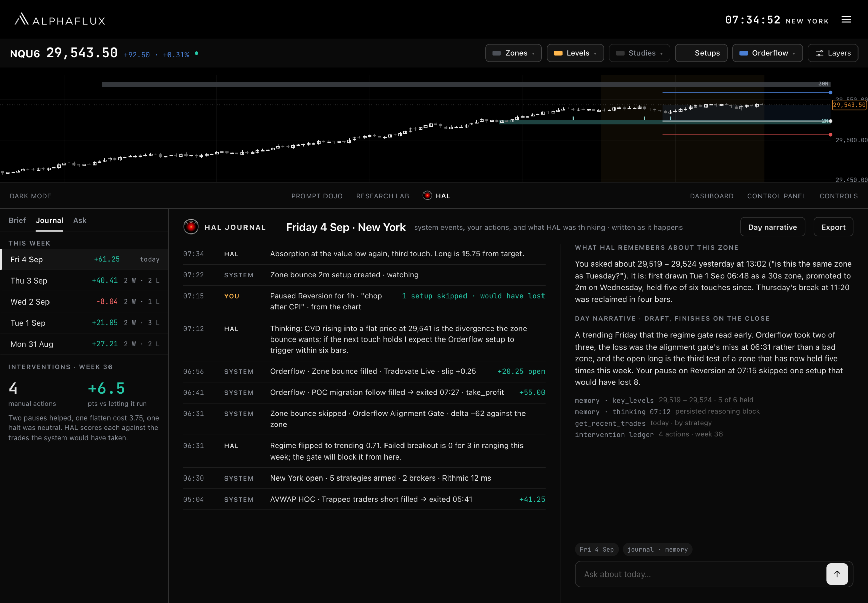Click the Setups button
The image size is (868, 603).
701,53
